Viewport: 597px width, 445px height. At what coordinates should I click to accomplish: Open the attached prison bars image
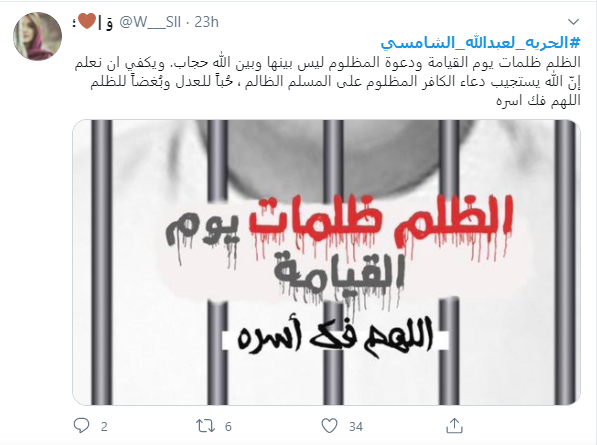(326, 262)
